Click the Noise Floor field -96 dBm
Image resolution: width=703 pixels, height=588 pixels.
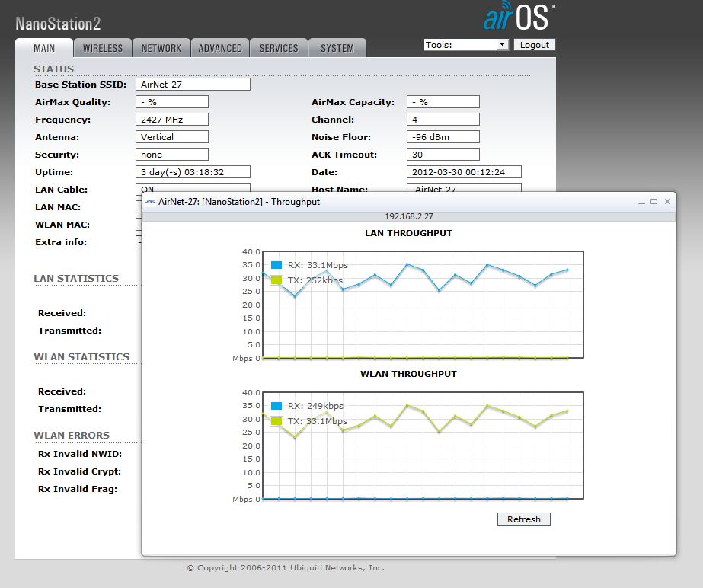coord(443,137)
